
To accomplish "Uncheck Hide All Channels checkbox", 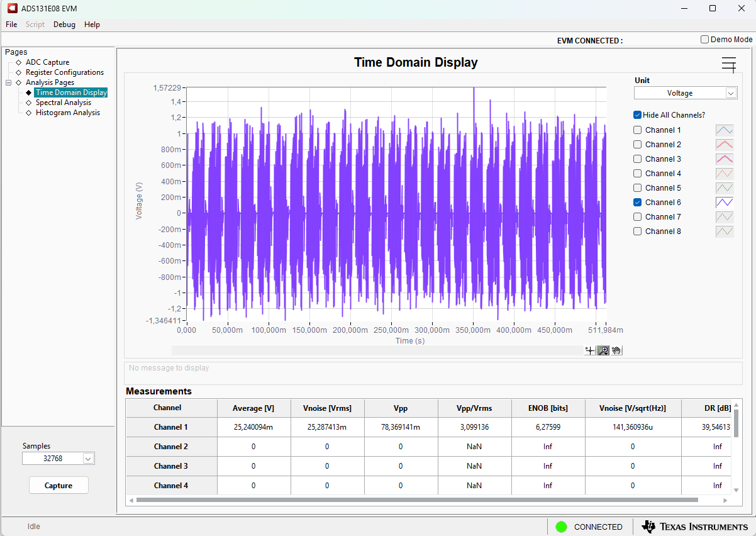I will click(638, 115).
